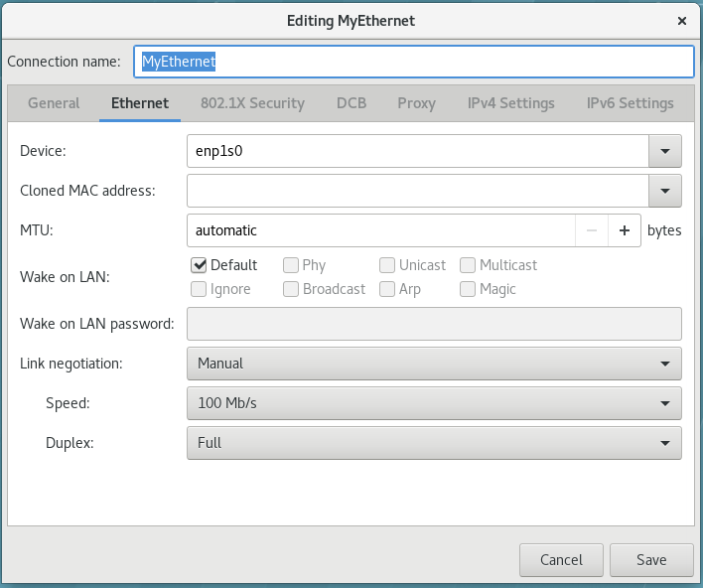Open the Speed 100 Mb/s dropdown

(434, 403)
